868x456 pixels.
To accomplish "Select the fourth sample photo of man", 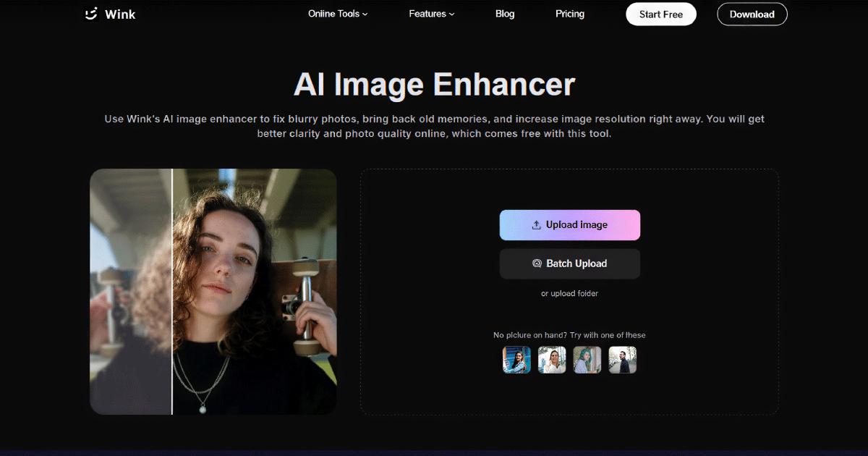I will [623, 360].
